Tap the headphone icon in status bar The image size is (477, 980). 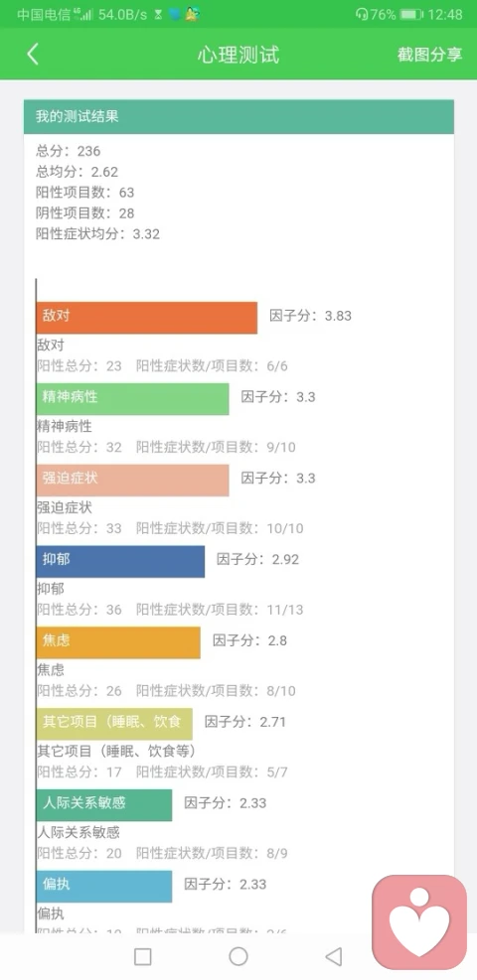pyautogui.click(x=362, y=14)
